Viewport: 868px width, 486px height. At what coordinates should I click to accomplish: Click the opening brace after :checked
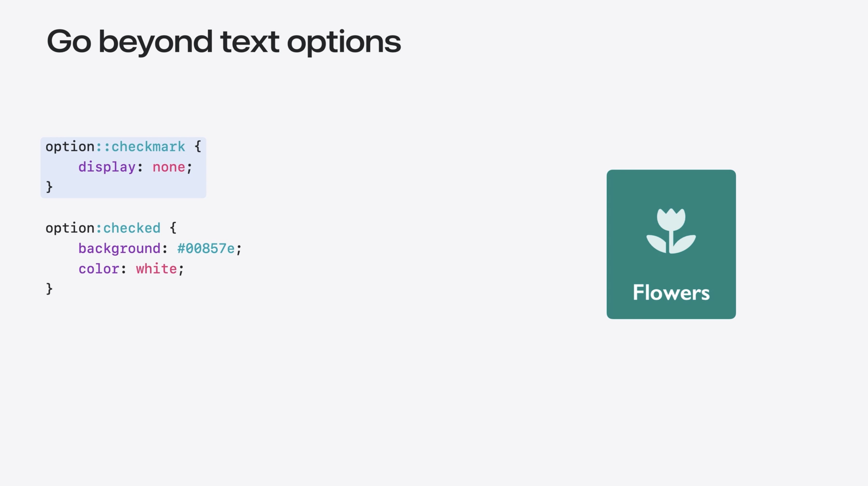173,228
